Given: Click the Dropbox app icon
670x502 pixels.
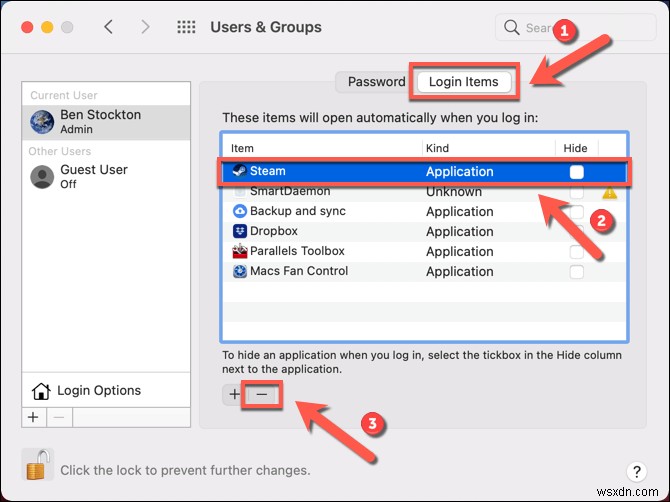Looking at the screenshot, I should (240, 231).
